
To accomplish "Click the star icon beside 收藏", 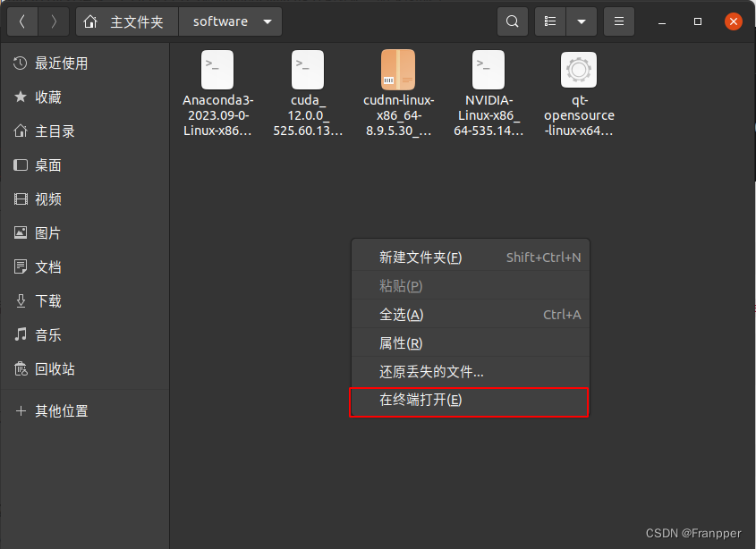I will click(x=21, y=97).
